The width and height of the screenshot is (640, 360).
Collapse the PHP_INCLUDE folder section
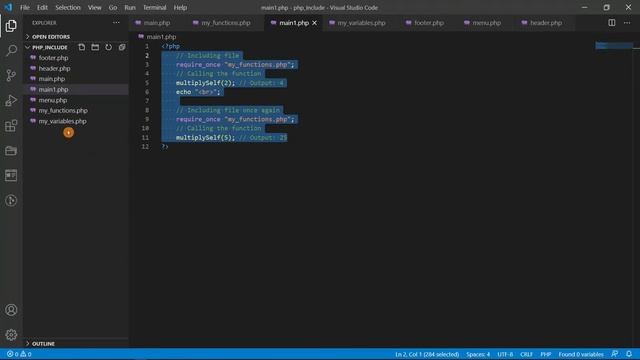tap(49, 47)
